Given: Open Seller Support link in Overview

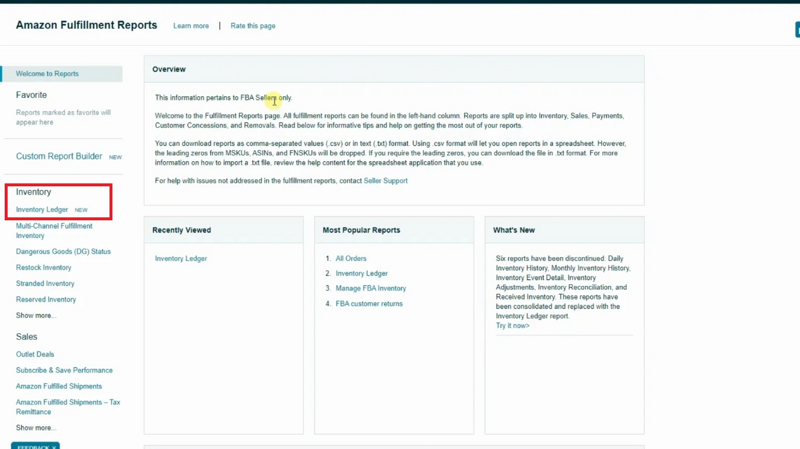Looking at the screenshot, I should [x=385, y=181].
